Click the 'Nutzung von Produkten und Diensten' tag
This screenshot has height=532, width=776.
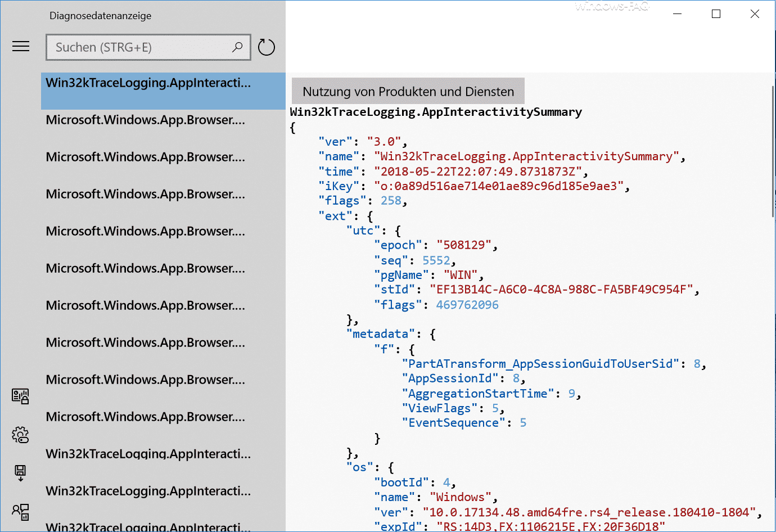point(408,92)
